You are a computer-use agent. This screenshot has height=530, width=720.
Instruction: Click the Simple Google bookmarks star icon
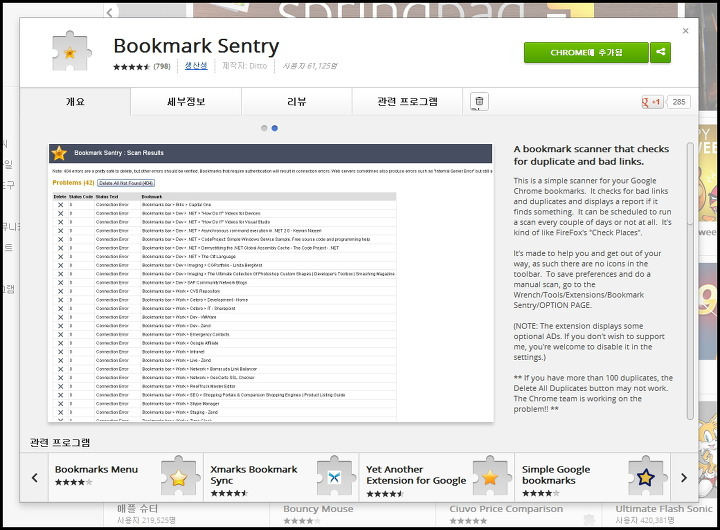pyautogui.click(x=646, y=476)
